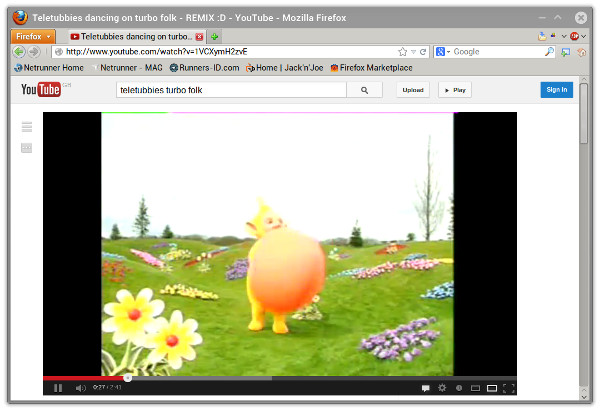The width and height of the screenshot is (600, 411).
Task: Open the search engine selector dropdown
Action: 443,52
